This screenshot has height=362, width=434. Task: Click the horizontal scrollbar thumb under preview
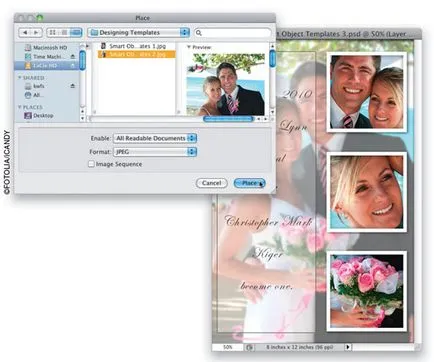pos(228,119)
